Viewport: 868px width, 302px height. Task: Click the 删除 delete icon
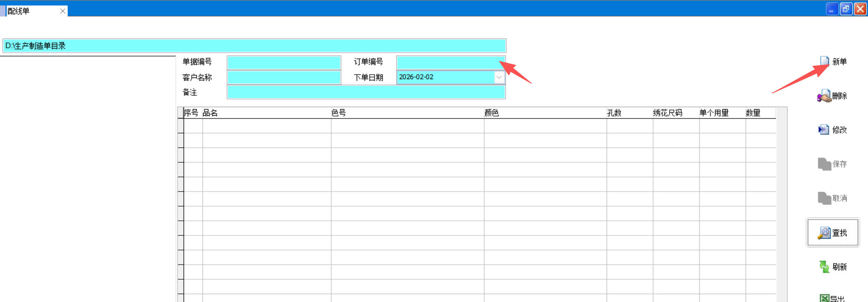tap(824, 96)
